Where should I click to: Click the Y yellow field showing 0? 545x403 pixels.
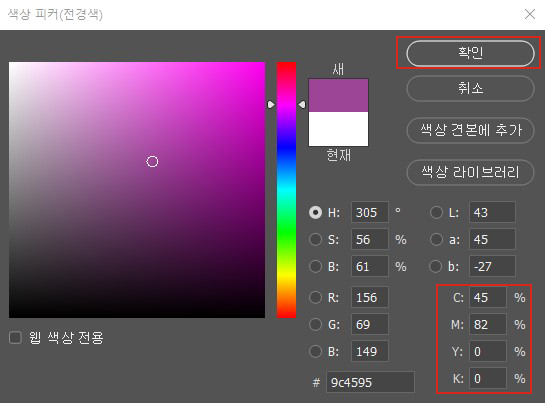pos(488,351)
